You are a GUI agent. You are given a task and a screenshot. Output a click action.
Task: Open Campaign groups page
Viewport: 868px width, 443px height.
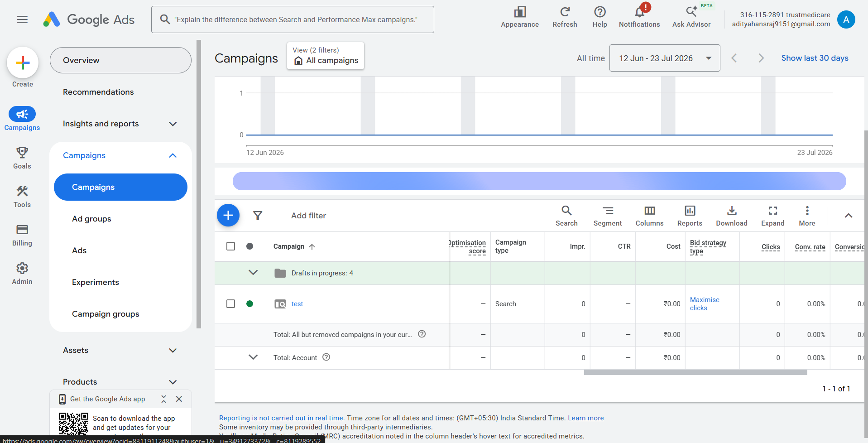coord(106,314)
